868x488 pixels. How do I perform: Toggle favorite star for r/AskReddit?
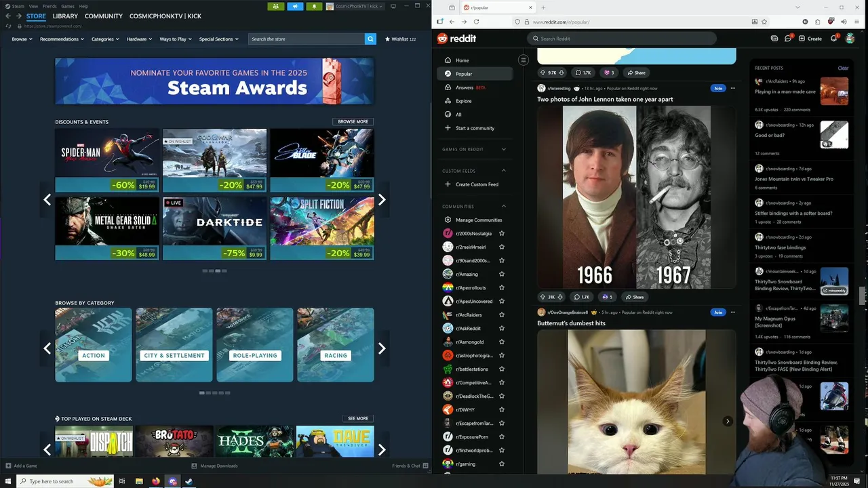point(502,328)
